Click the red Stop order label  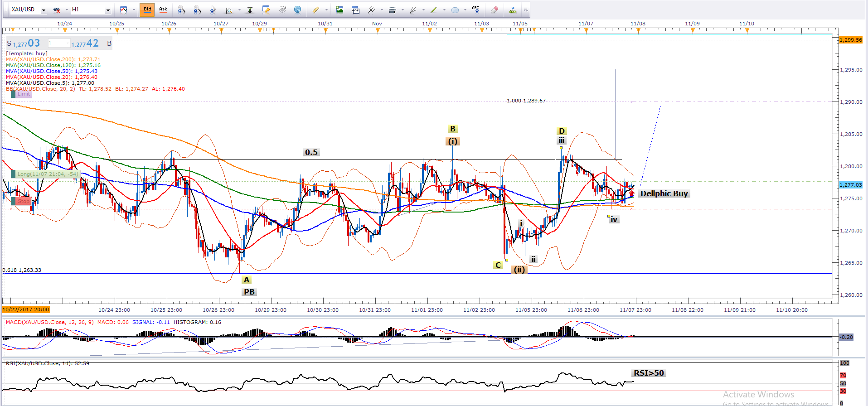[x=23, y=201]
